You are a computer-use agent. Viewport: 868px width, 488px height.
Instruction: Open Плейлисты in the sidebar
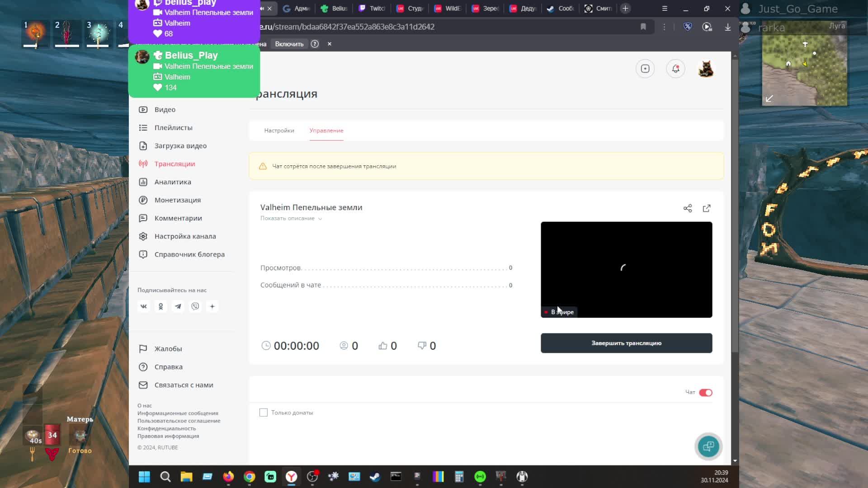(x=165, y=128)
